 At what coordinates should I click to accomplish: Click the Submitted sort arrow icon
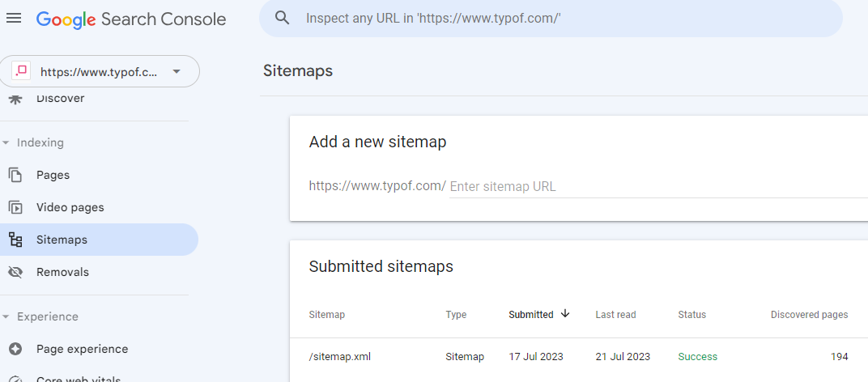(565, 313)
